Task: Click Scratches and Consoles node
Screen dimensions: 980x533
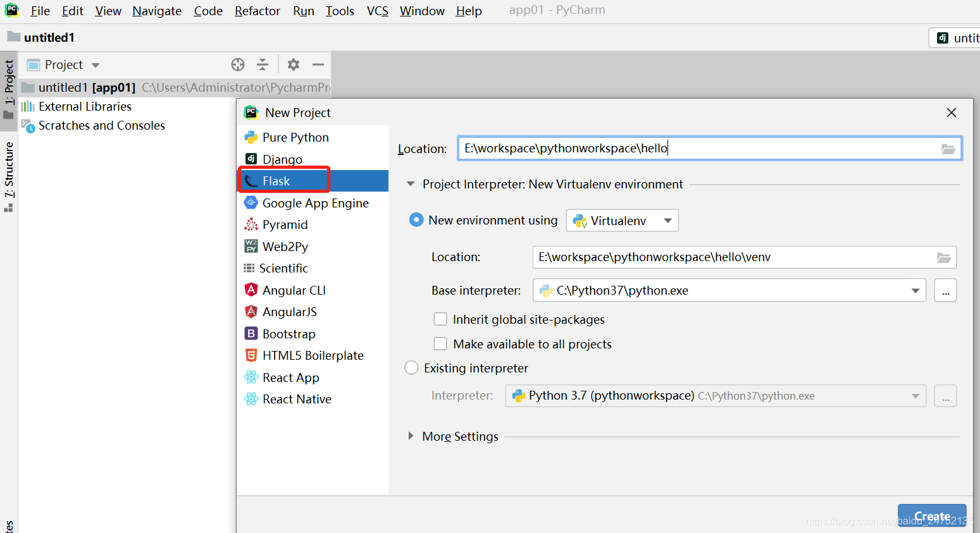Action: [101, 125]
